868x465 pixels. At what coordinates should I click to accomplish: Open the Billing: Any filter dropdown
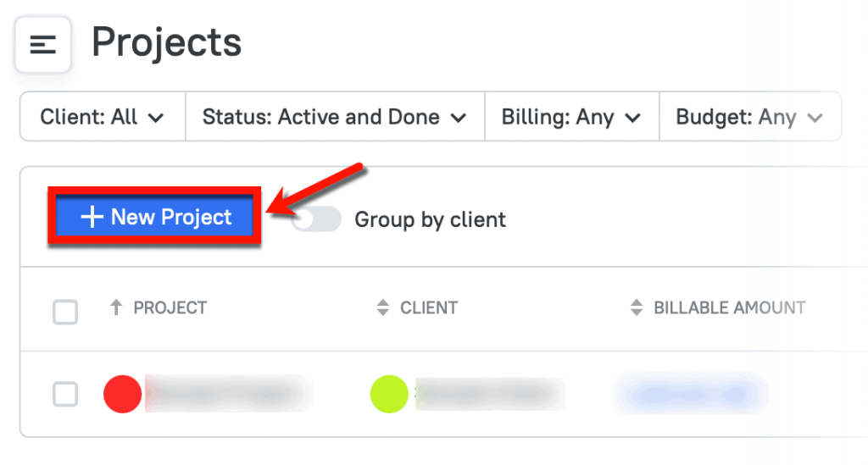point(570,117)
